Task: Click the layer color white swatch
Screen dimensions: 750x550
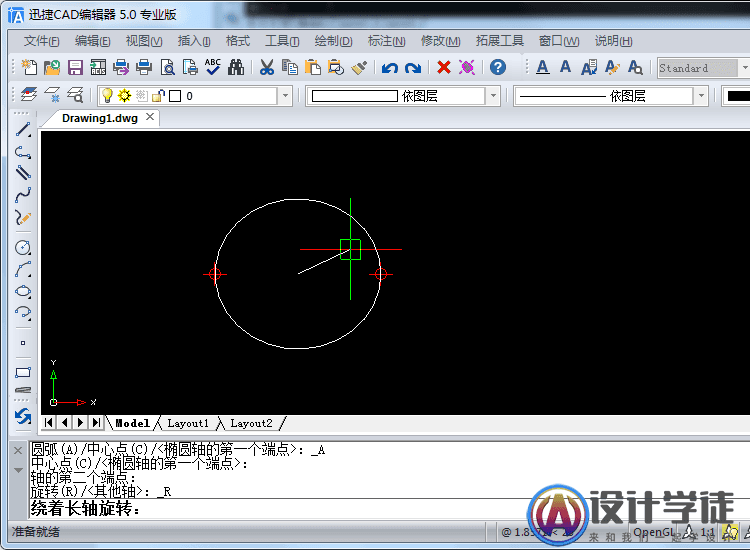Action: [175, 96]
